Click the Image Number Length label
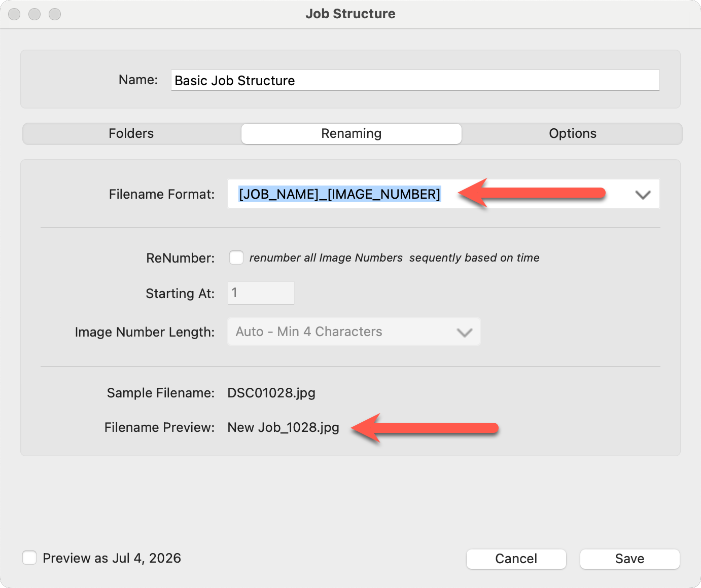 tap(145, 332)
